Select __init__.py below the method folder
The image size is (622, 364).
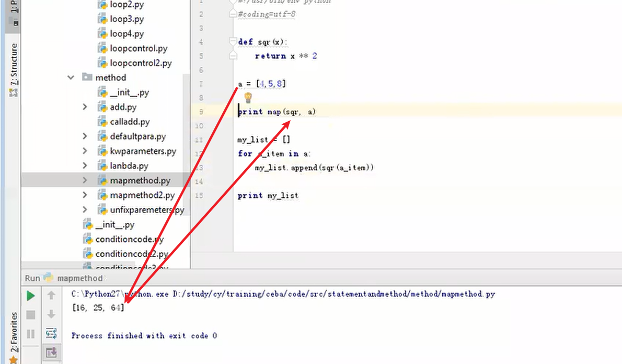click(x=115, y=225)
